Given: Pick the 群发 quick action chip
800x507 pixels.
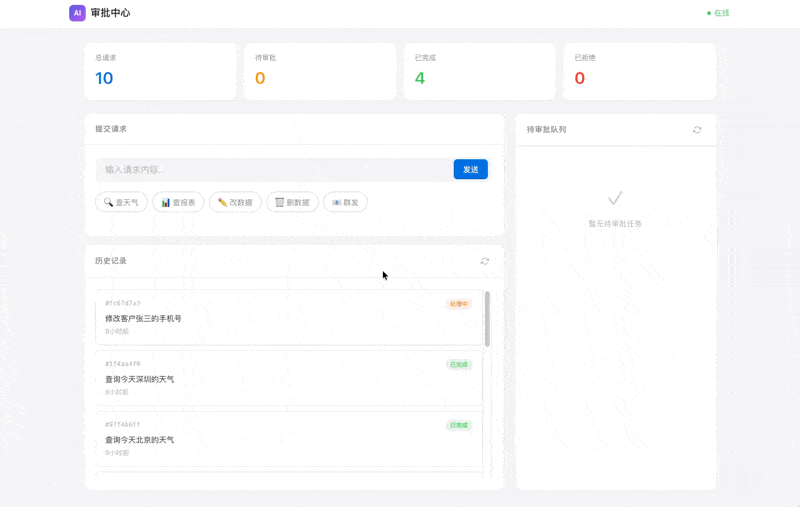Looking at the screenshot, I should 345,202.
